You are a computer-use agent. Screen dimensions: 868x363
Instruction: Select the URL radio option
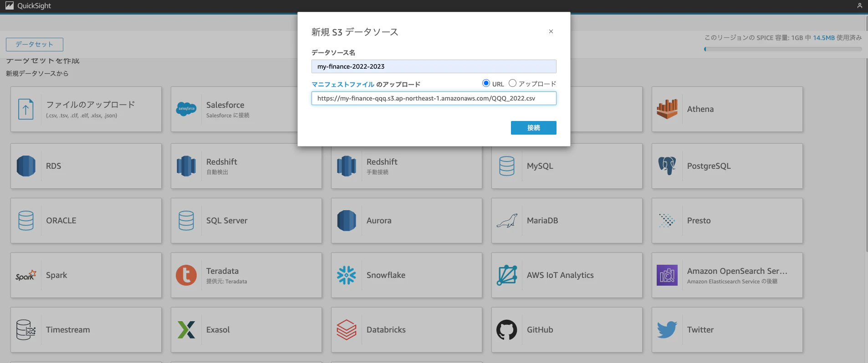(486, 83)
